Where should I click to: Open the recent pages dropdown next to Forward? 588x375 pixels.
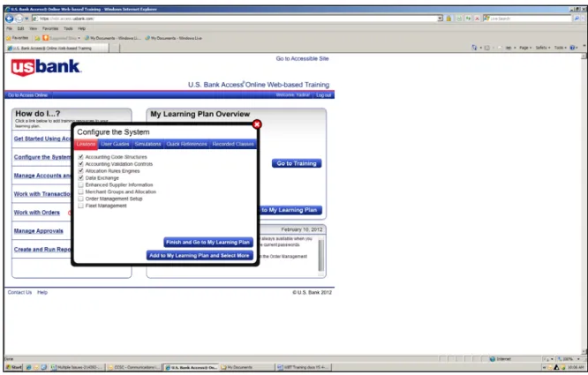coord(26,19)
